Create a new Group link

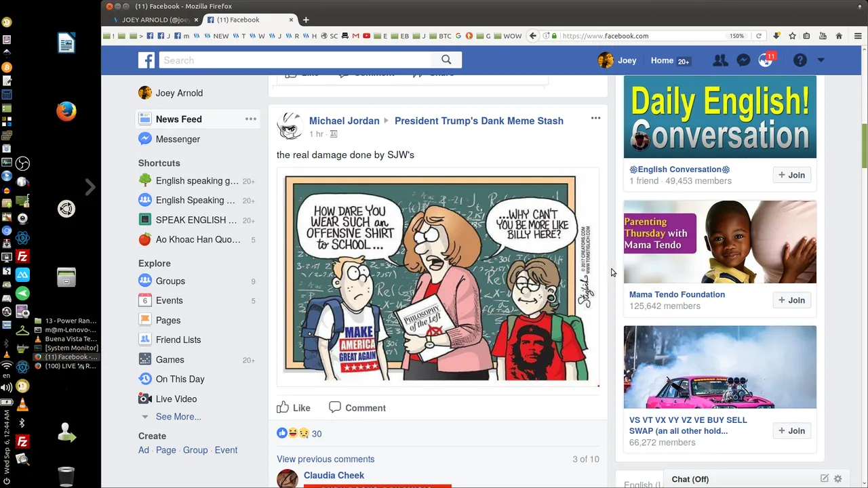point(195,450)
